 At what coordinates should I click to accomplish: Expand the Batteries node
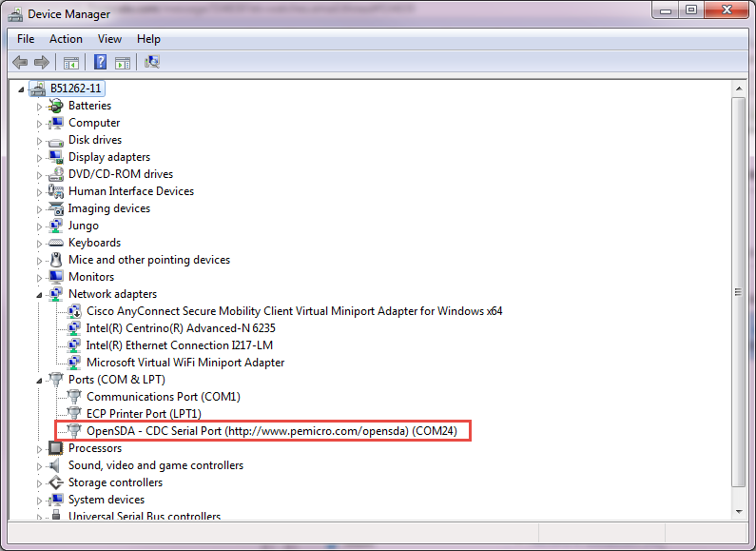[x=39, y=107]
